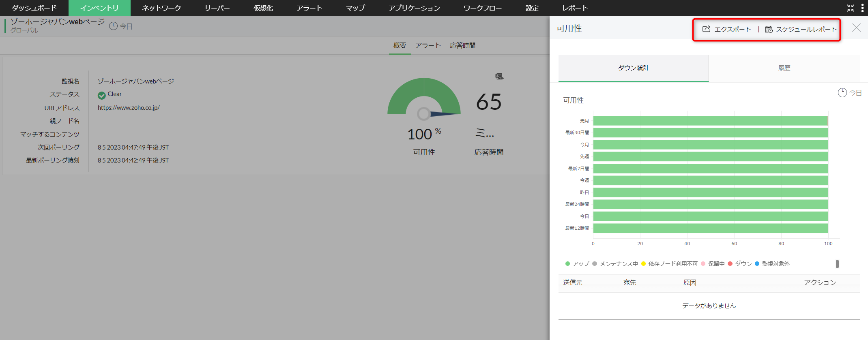Switch to the 履歴 tab
The height and width of the screenshot is (340, 868).
tap(784, 68)
